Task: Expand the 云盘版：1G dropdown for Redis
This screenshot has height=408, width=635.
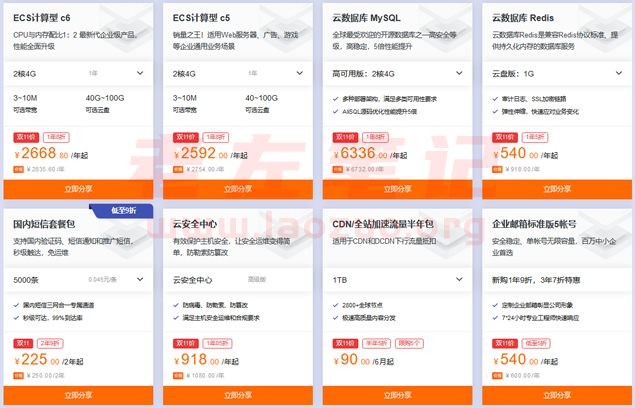Action: (557, 73)
